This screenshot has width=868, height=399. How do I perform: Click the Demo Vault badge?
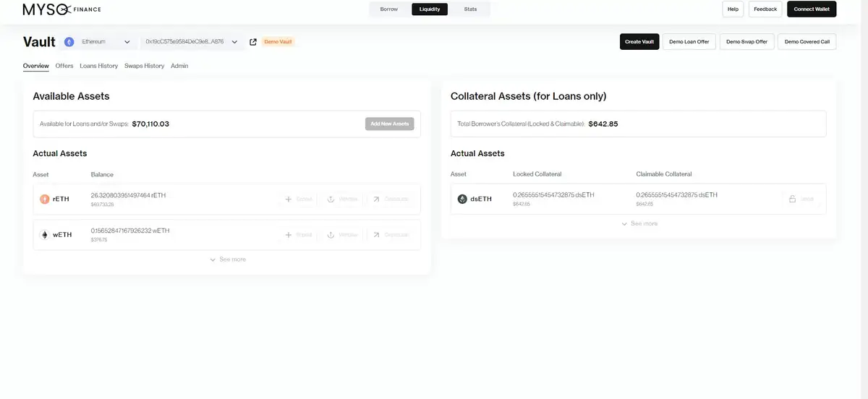coord(278,42)
